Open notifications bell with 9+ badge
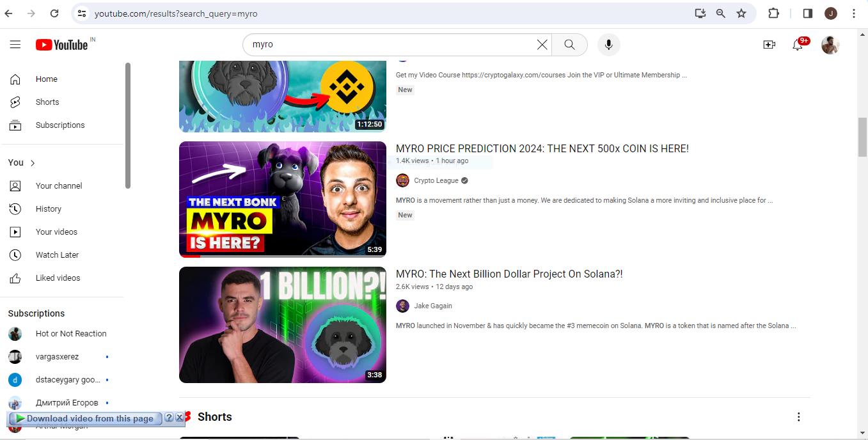This screenshot has width=868, height=440. click(x=799, y=44)
